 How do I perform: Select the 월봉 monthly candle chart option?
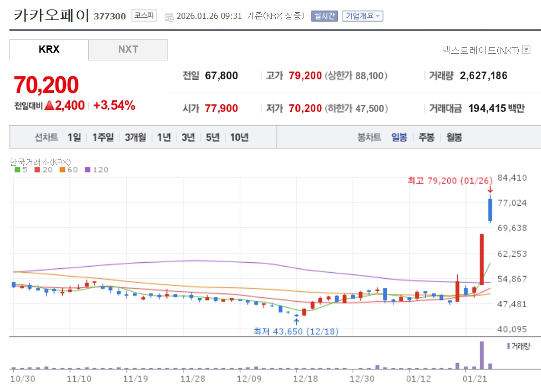pyautogui.click(x=453, y=138)
